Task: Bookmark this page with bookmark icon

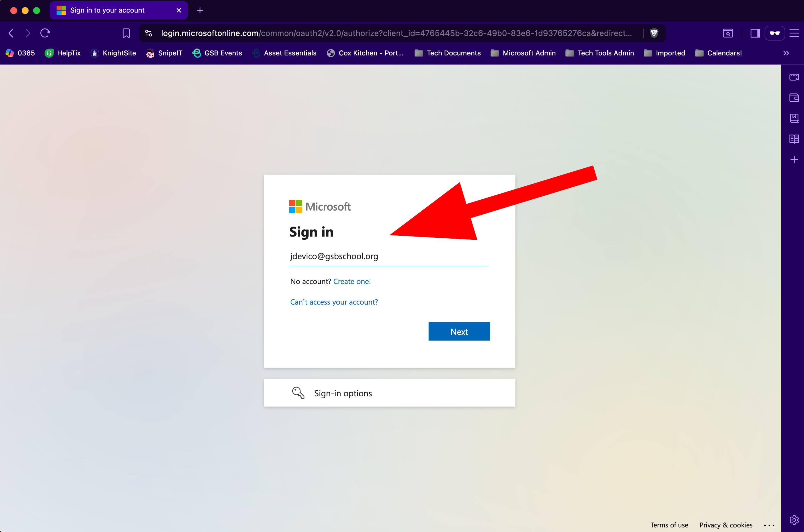Action: pos(126,33)
